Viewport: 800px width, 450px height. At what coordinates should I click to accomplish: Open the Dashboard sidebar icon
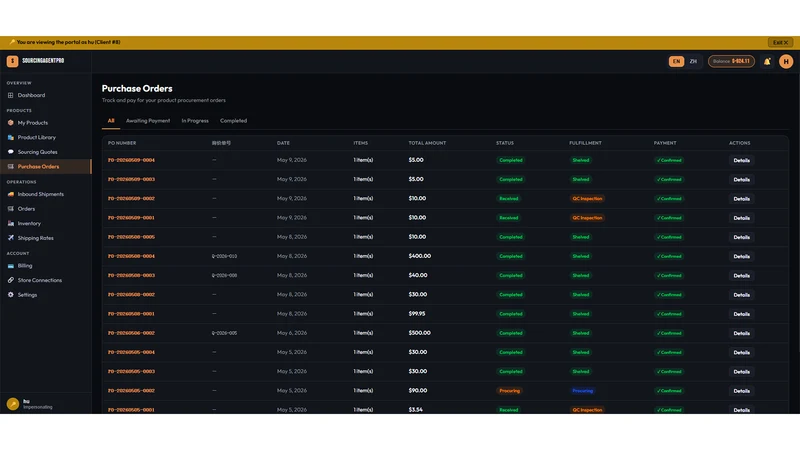11,95
